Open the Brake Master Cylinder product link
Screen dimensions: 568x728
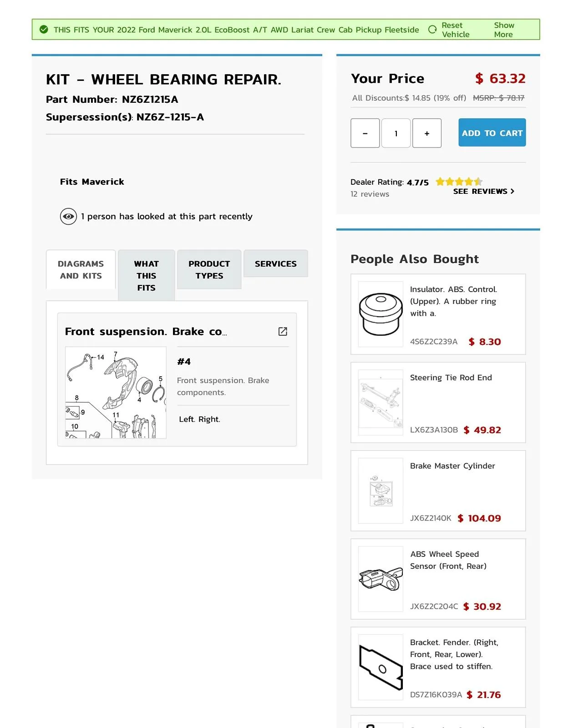[x=452, y=466]
